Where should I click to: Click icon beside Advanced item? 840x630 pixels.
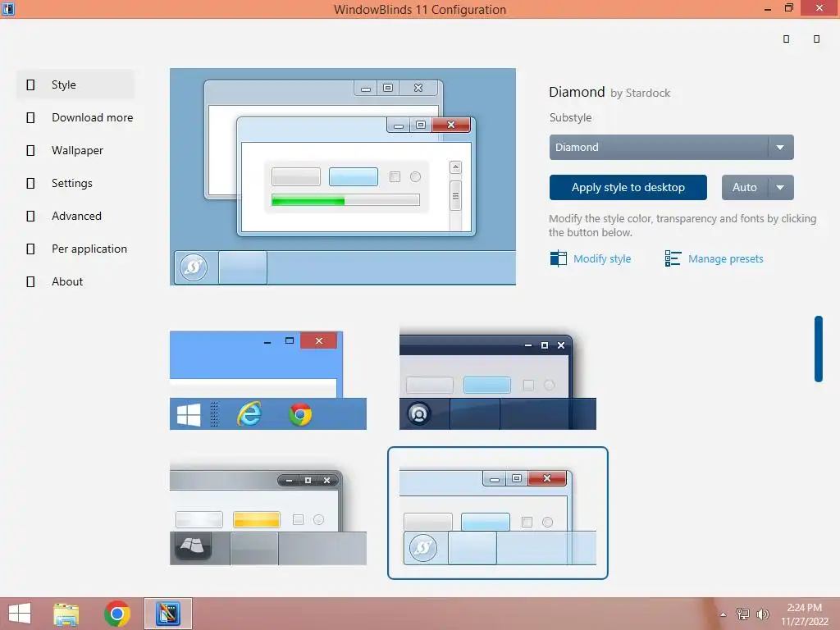click(x=30, y=216)
